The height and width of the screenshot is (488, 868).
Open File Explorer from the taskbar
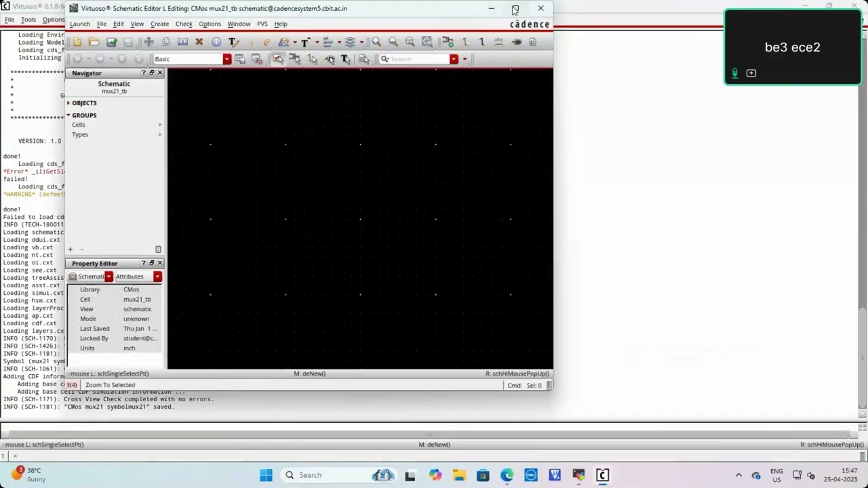tap(458, 475)
